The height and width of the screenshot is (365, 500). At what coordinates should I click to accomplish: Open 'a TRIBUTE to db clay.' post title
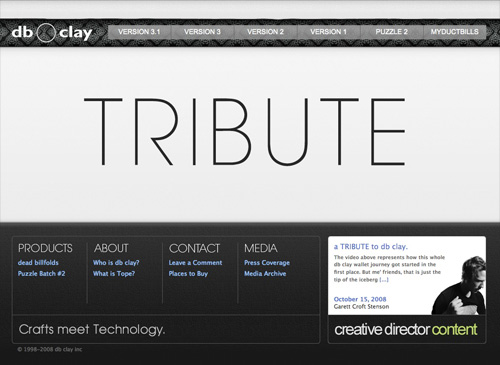click(371, 247)
